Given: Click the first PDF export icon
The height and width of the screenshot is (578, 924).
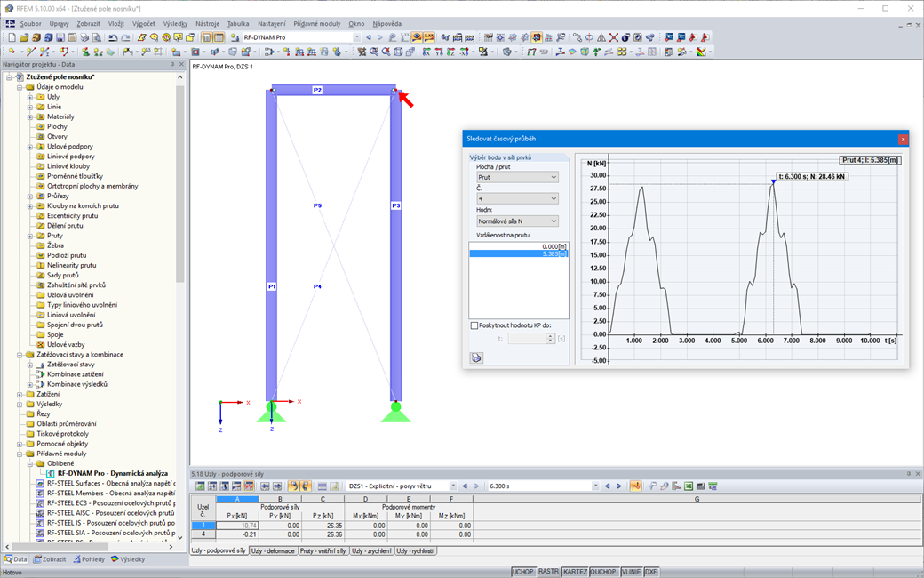Looking at the screenshot, I should [x=692, y=37].
